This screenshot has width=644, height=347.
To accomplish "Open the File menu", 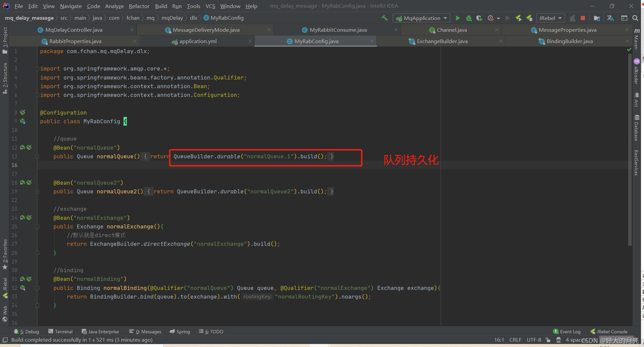I will tap(19, 6).
